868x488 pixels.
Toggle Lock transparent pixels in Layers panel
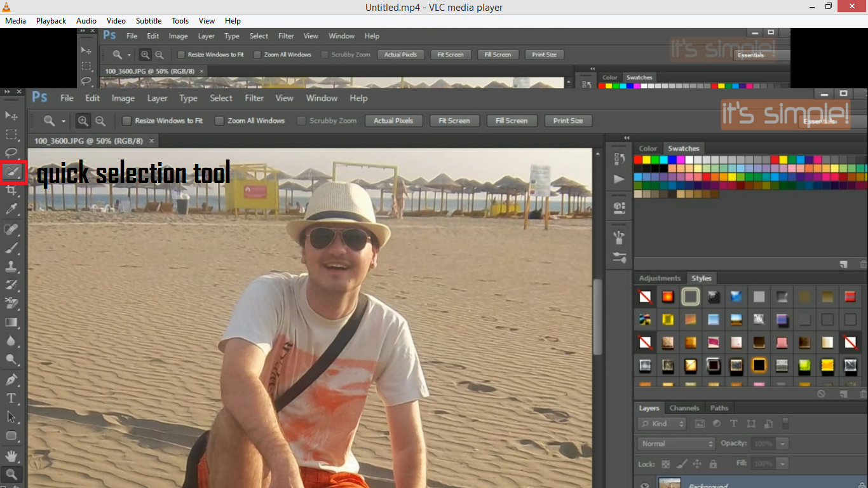[x=666, y=464]
